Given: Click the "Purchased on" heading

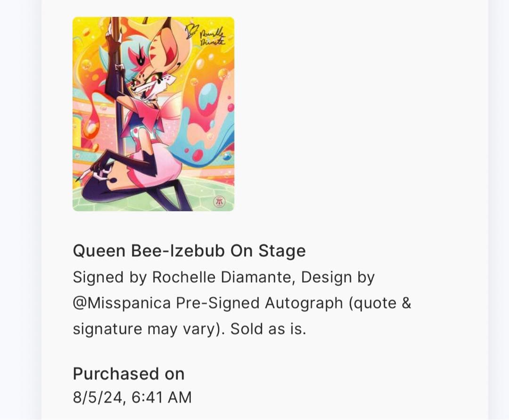Looking at the screenshot, I should (128, 374).
